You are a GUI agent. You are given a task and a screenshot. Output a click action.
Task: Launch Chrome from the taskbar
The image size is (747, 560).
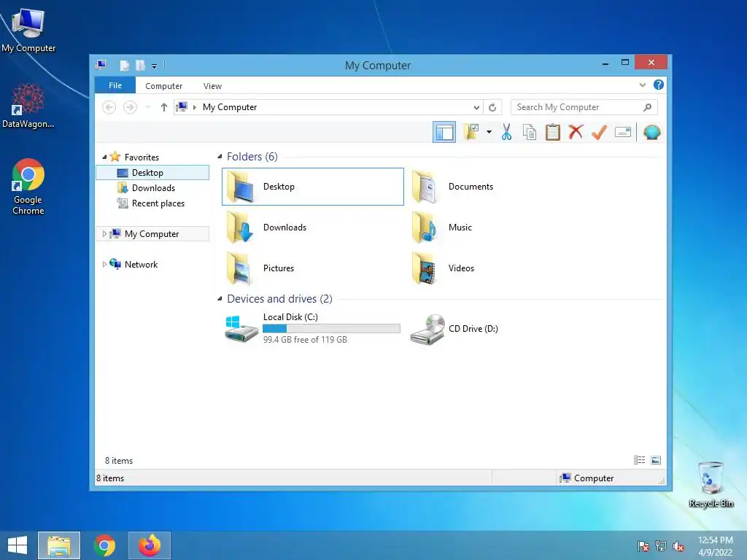tap(104, 545)
